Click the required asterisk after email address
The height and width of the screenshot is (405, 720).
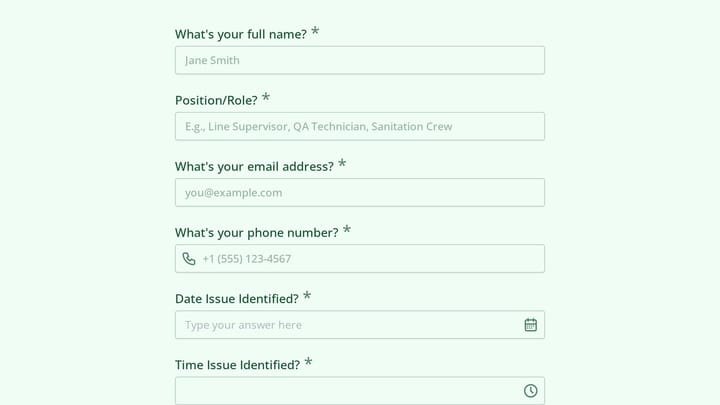pyautogui.click(x=342, y=163)
